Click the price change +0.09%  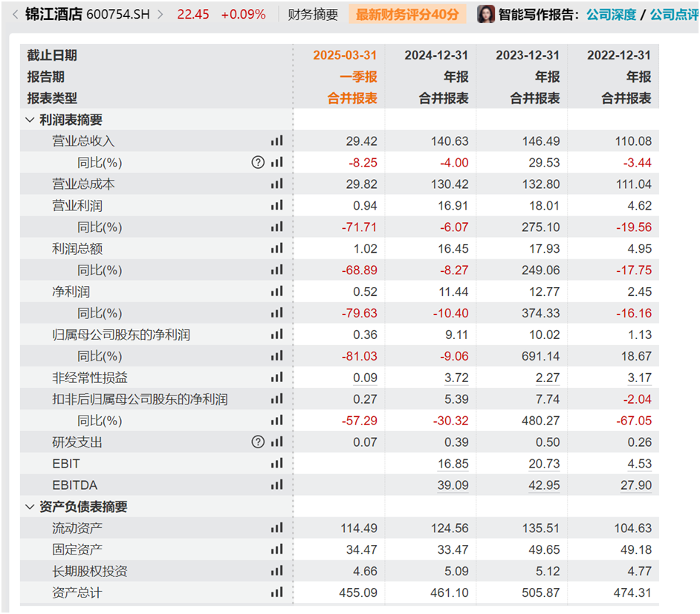(x=243, y=14)
